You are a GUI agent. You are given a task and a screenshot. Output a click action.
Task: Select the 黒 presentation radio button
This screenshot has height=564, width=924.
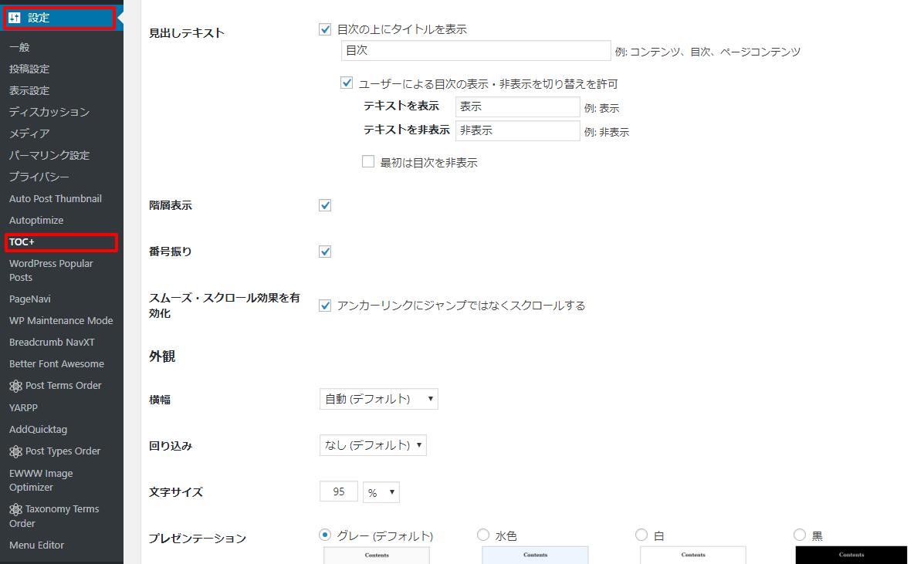tap(800, 535)
